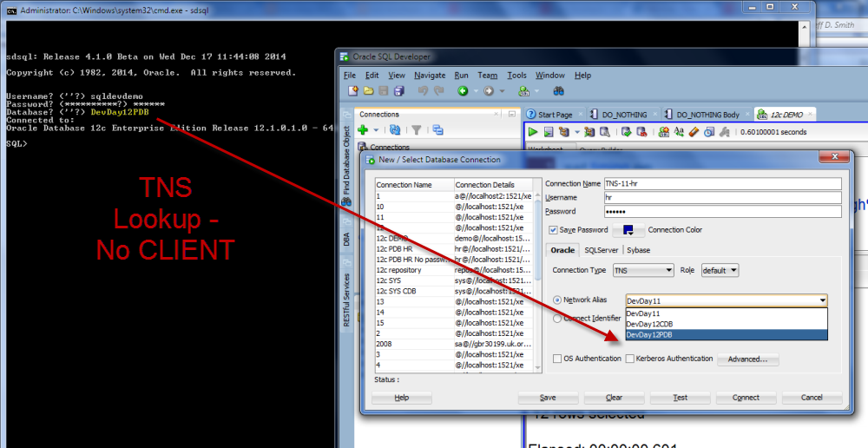This screenshot has height=448, width=868.
Task: Click the Redo icon in main toolbar
Action: [439, 91]
